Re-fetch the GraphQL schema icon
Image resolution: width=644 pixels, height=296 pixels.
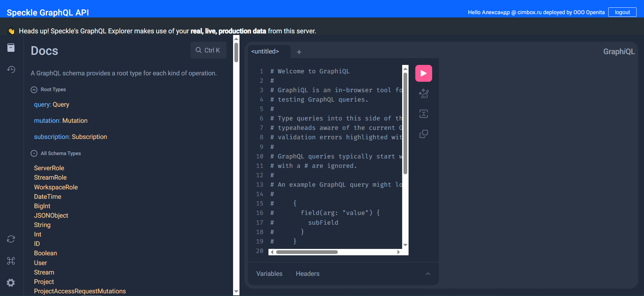pyautogui.click(x=11, y=239)
